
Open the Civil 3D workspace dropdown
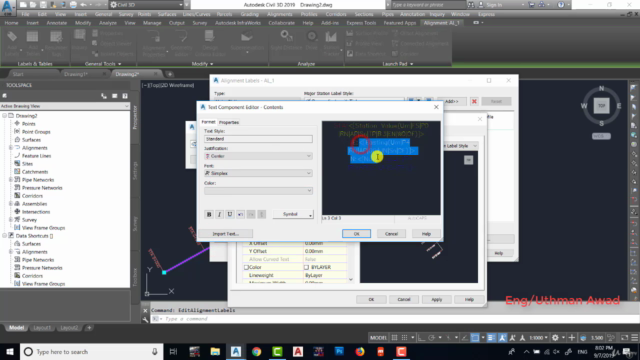click(146, 5)
